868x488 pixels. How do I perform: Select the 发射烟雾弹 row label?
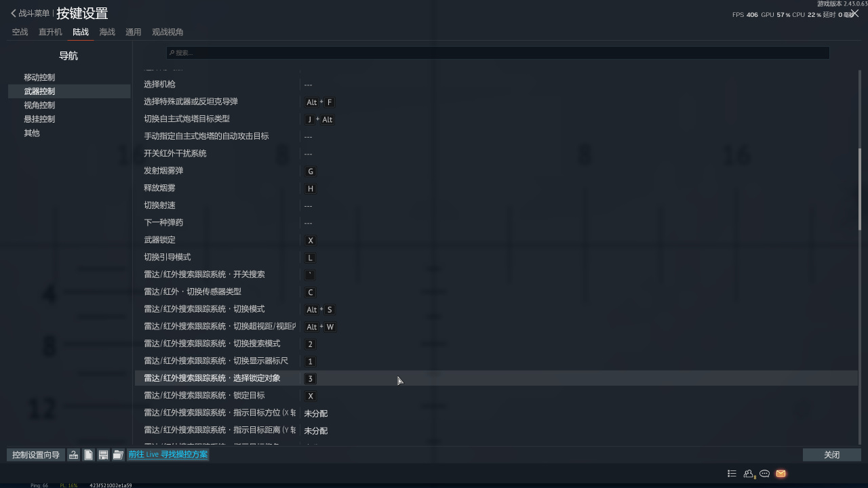click(x=163, y=171)
